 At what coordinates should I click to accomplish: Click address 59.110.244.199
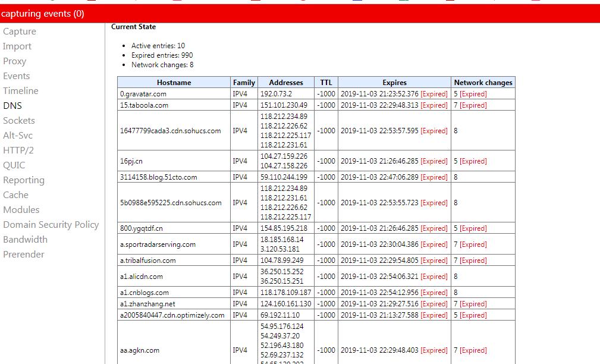pos(284,177)
